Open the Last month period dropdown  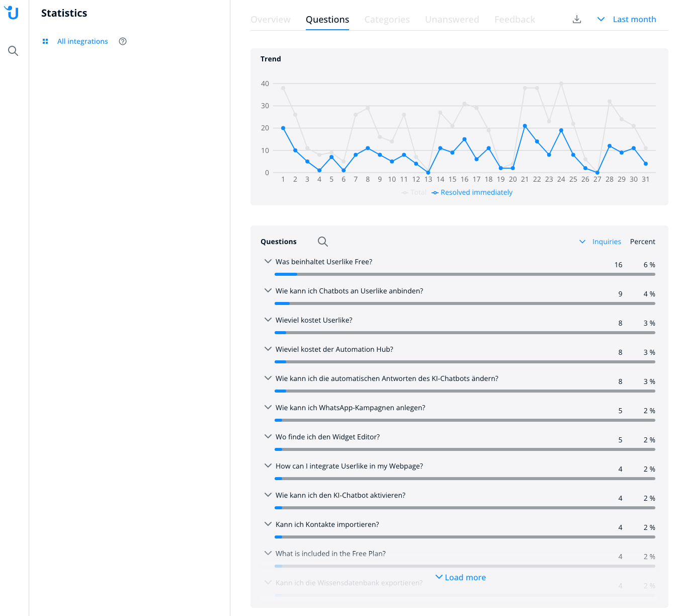pos(627,19)
